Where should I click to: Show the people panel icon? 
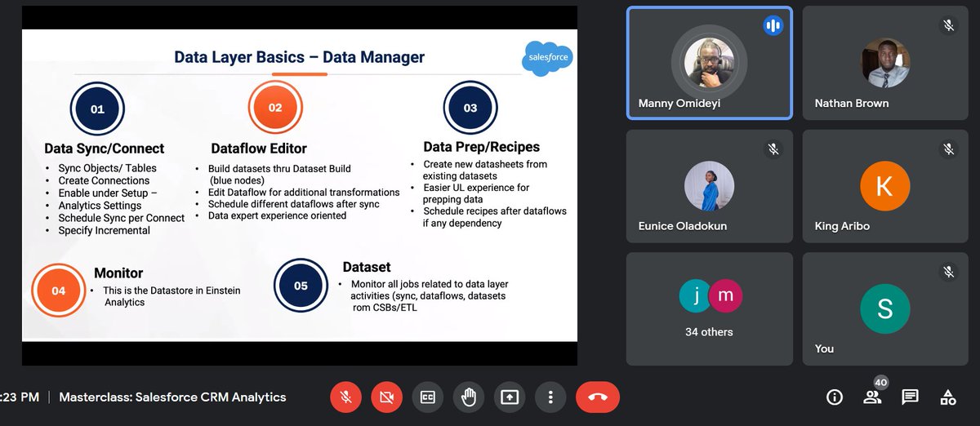click(872, 397)
